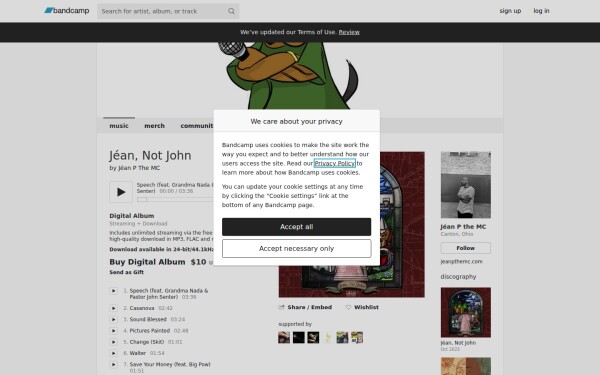Choose Accept necessary only

[x=296, y=248]
